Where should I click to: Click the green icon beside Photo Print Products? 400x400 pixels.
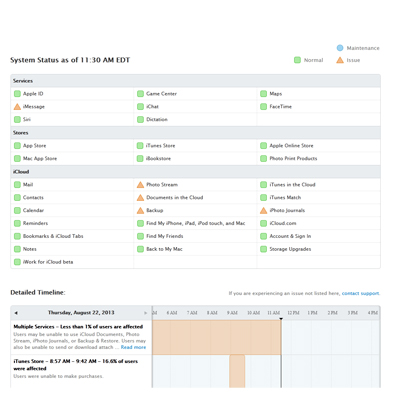(x=263, y=158)
